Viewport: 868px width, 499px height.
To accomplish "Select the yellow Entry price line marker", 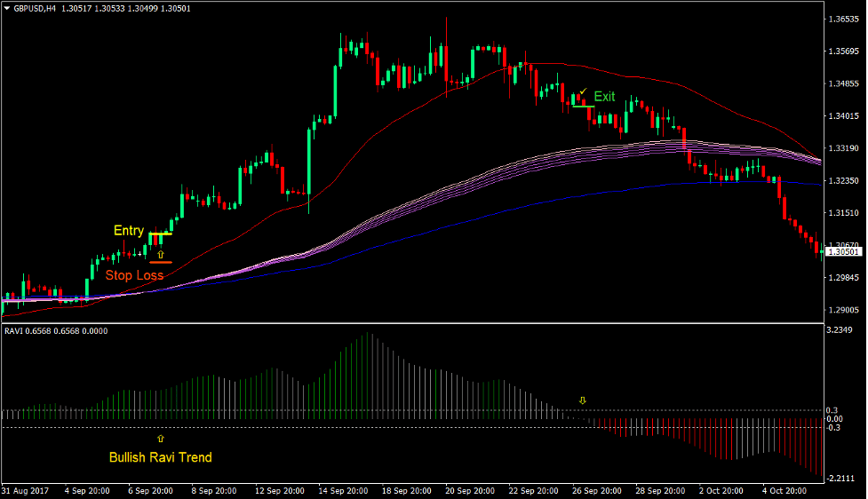I will [x=161, y=234].
